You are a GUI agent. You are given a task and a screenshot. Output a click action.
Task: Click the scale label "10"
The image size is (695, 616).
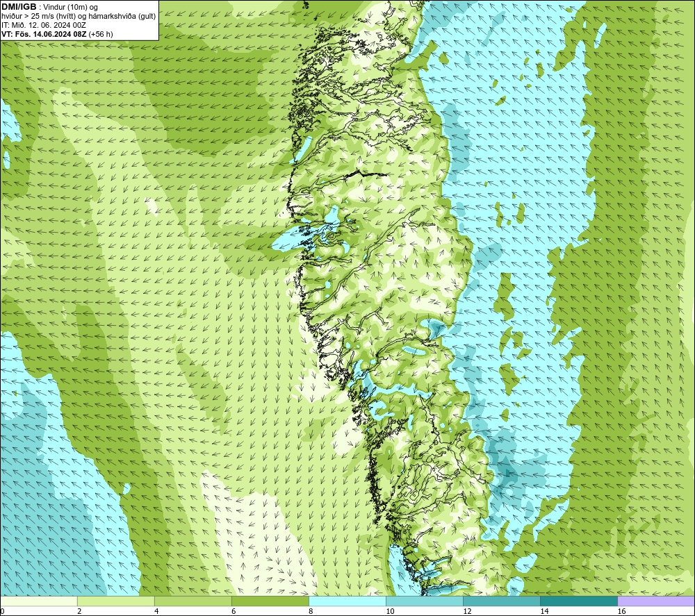click(x=390, y=612)
